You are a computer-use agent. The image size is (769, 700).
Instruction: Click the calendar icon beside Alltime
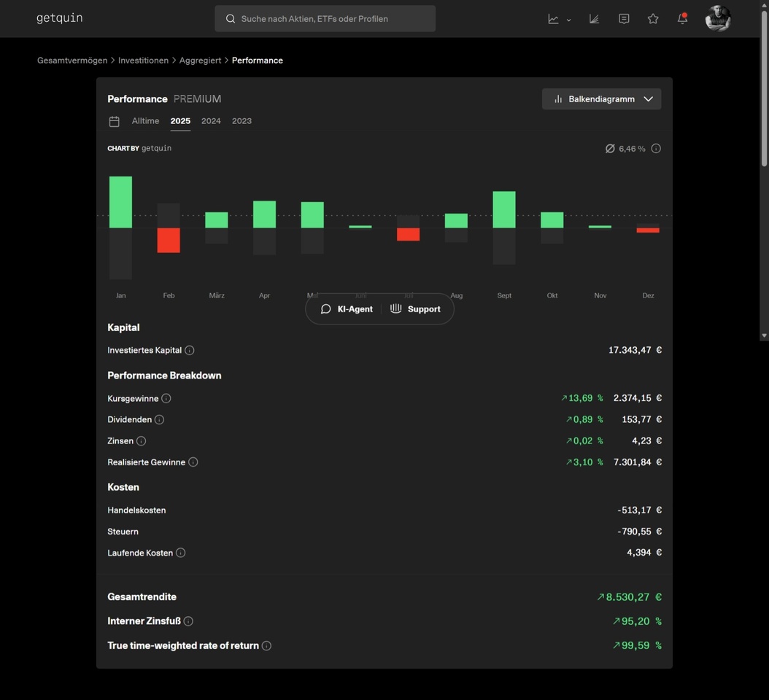pos(115,121)
